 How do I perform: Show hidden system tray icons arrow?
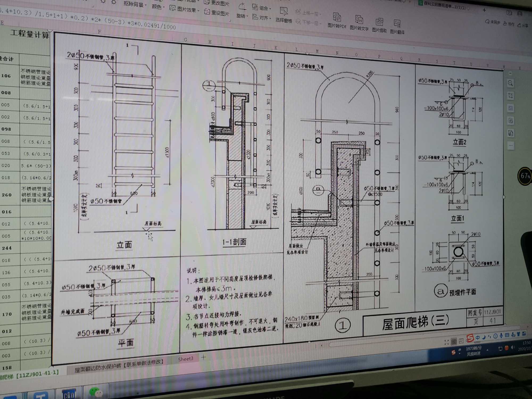click(x=487, y=350)
